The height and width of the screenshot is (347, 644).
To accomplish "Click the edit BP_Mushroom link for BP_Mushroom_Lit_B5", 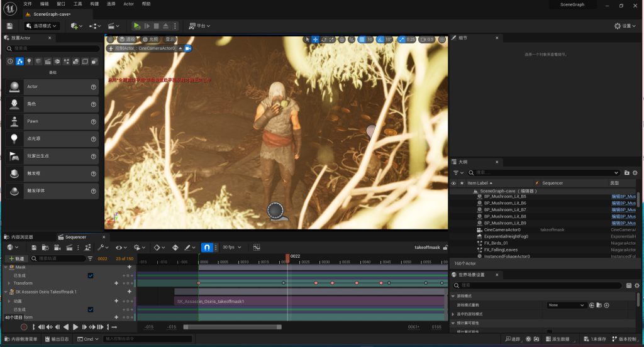I will tap(623, 197).
